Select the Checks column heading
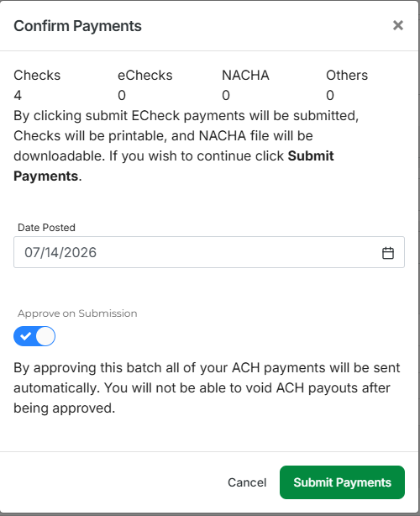 (x=37, y=75)
